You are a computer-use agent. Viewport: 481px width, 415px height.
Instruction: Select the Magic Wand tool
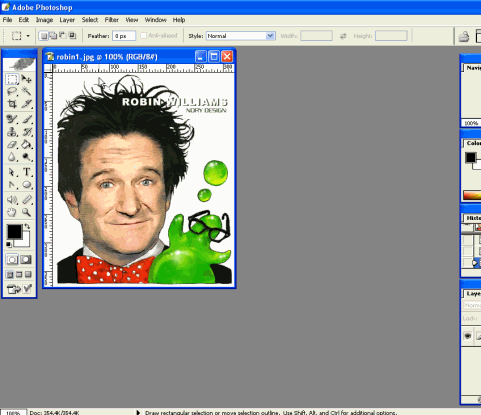coord(26,91)
